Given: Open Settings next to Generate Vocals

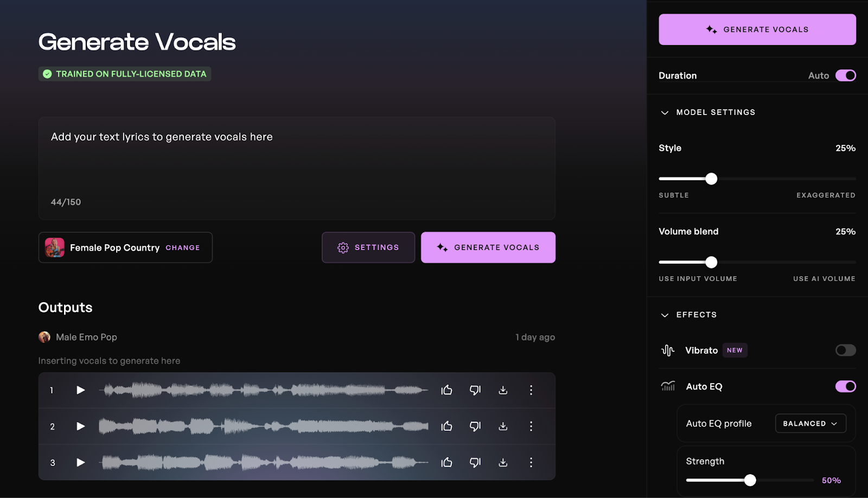Looking at the screenshot, I should [368, 247].
